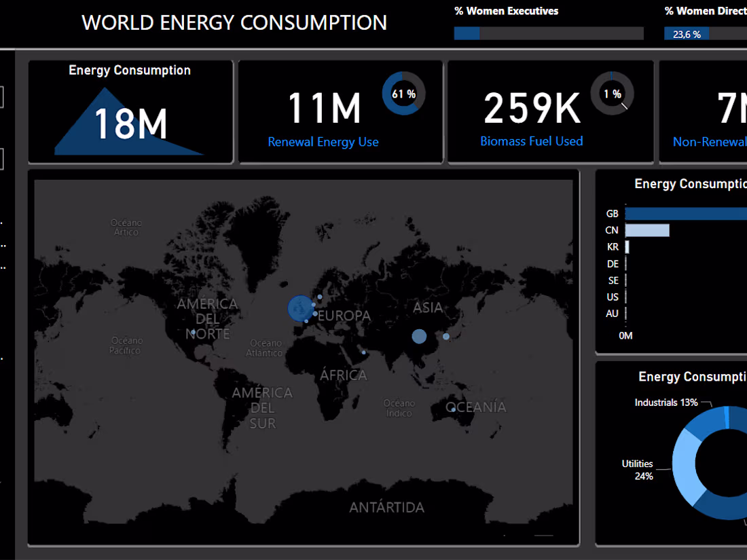Select the bubble over China on the map
Screen dimensions: 747x560
coord(419,336)
